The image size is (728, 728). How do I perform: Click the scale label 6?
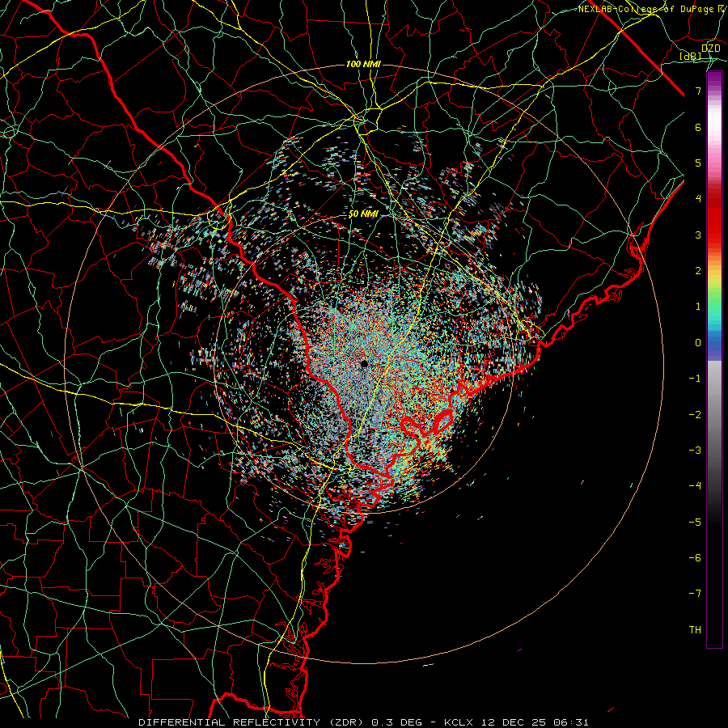(698, 127)
